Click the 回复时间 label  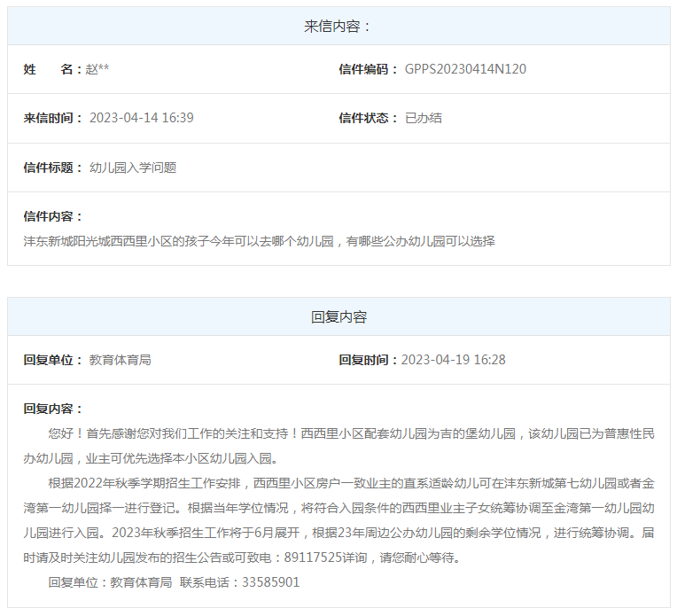point(369,360)
